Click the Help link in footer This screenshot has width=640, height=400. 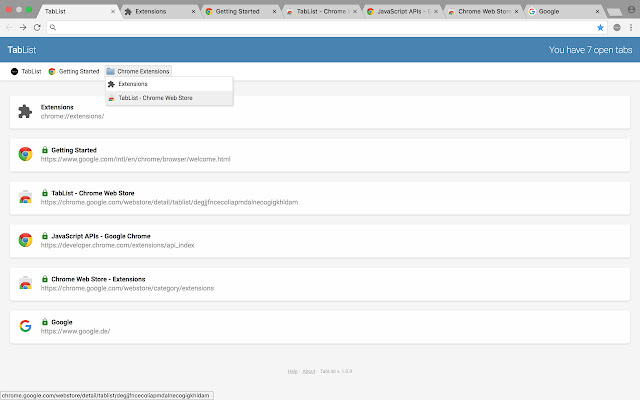pos(293,371)
